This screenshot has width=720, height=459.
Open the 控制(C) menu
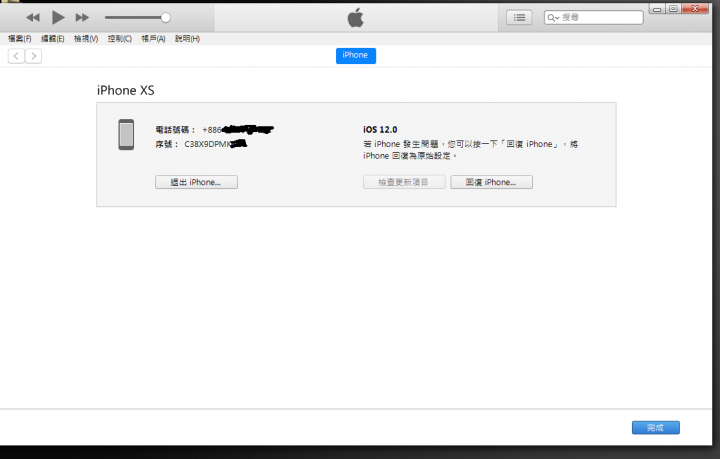[x=119, y=39]
